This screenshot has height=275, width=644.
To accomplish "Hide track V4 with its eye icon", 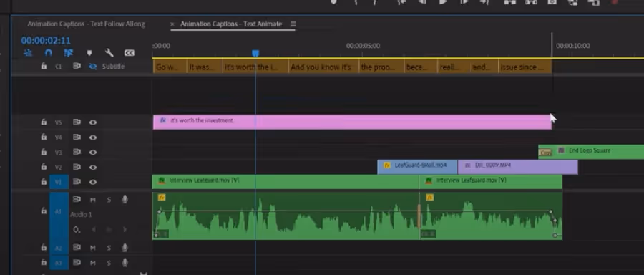I will click(x=93, y=137).
